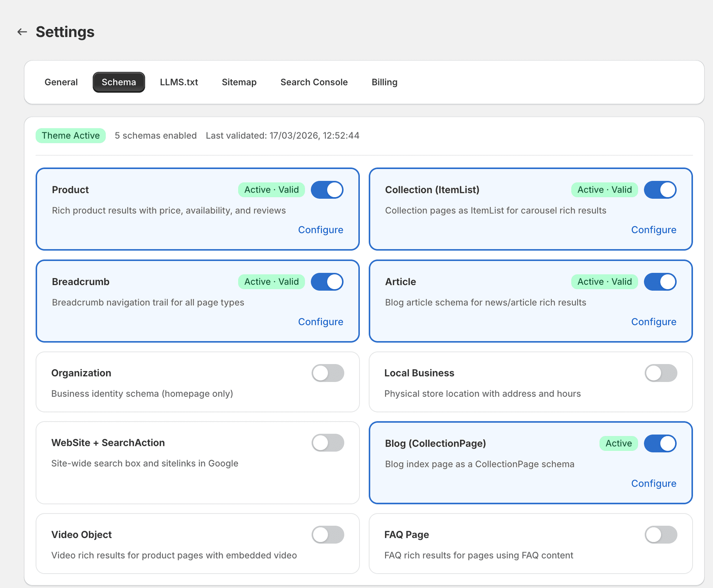This screenshot has height=588, width=713.
Task: Open Configure for the Article schema
Action: point(654,321)
